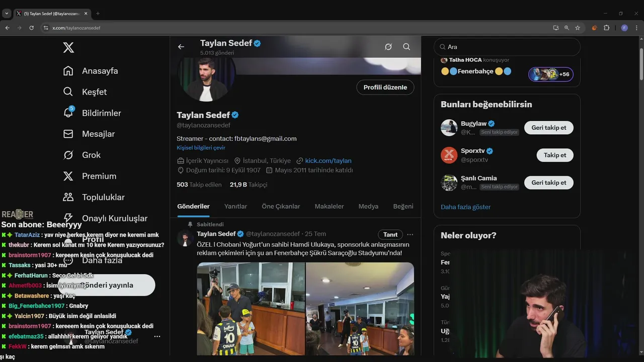
Task: Open browser zoom magnifier icon
Action: [x=567, y=28]
